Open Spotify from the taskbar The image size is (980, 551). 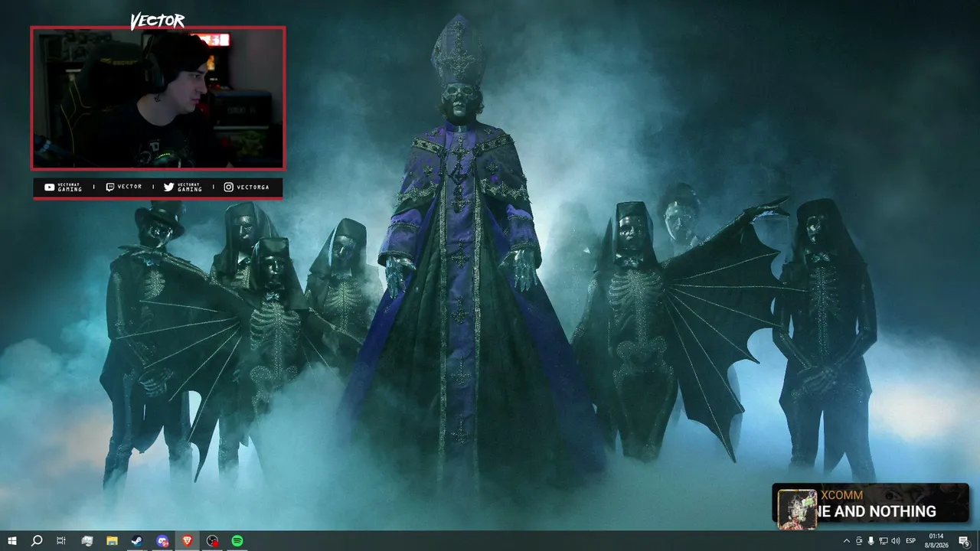(237, 541)
